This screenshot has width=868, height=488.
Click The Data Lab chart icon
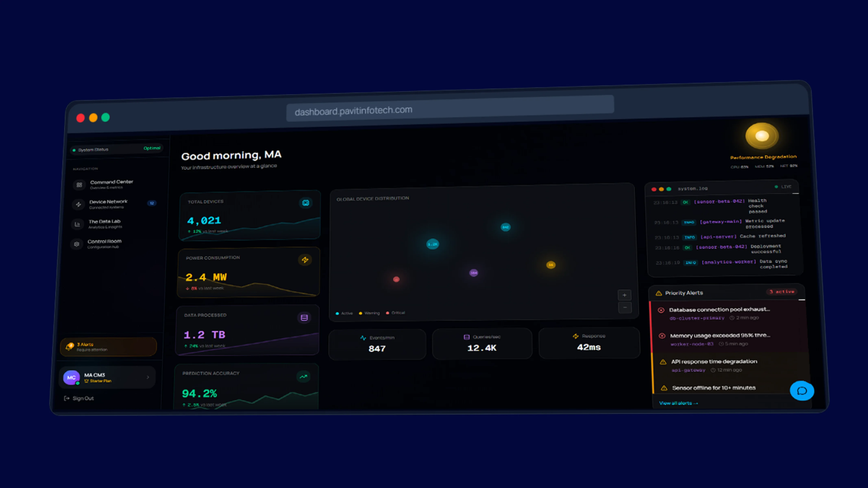(77, 224)
